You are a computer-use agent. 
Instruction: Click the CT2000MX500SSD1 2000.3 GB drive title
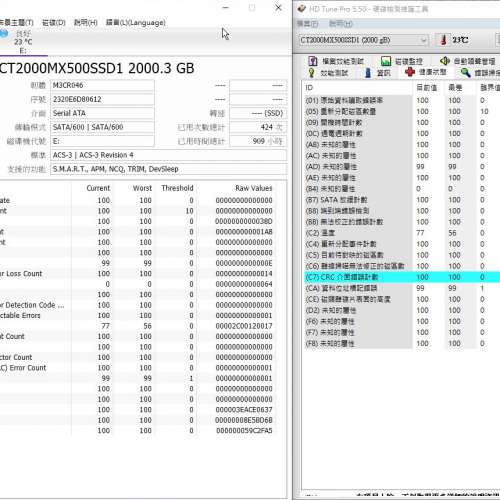[97, 68]
